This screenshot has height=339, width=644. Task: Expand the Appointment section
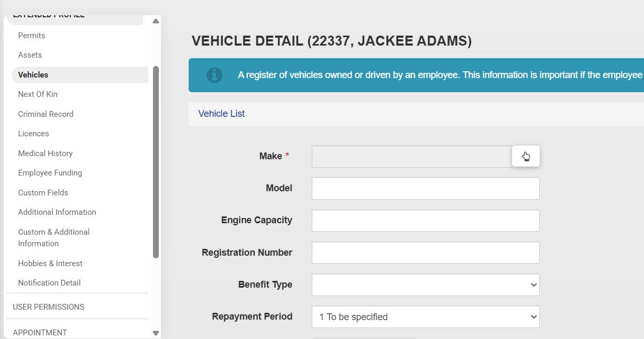click(x=40, y=333)
